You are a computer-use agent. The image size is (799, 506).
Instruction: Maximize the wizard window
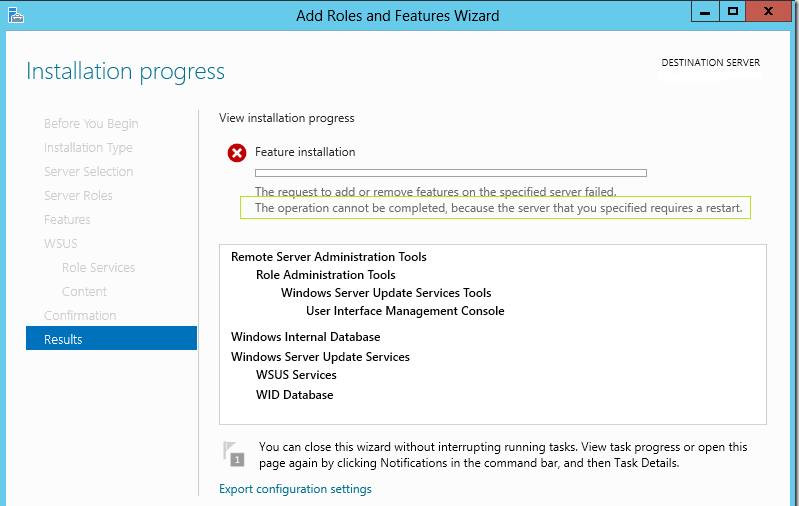click(733, 11)
